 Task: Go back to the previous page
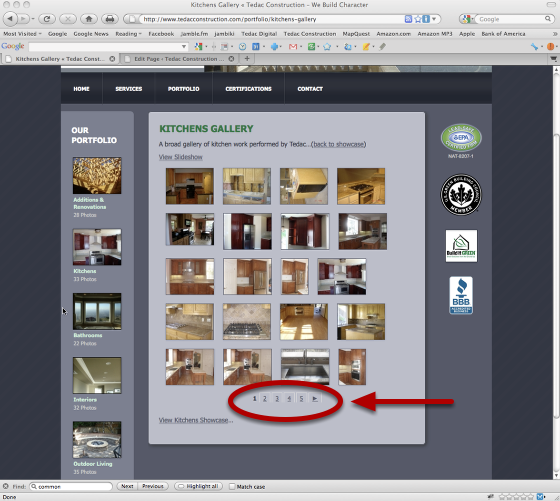10,19
